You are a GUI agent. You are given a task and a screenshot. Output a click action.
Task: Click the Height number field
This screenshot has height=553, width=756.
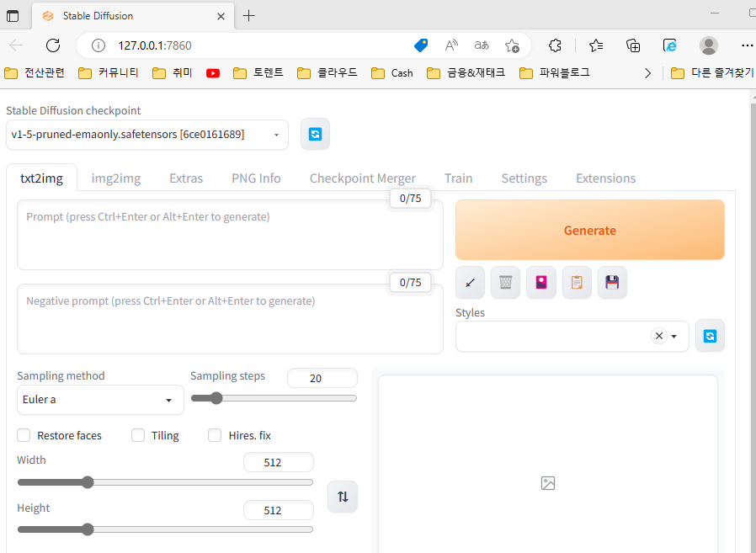279,510
